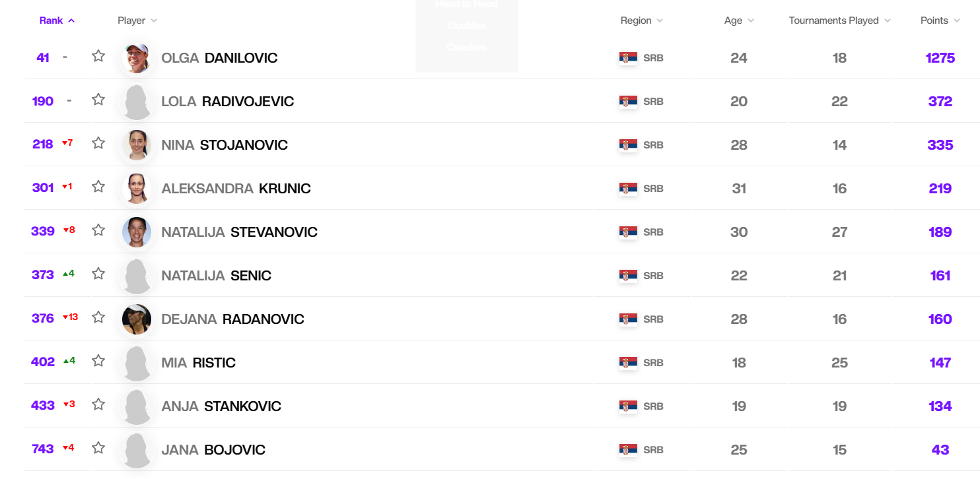
Task: Click star icon beside Anja Stankovic
Action: 98,404
